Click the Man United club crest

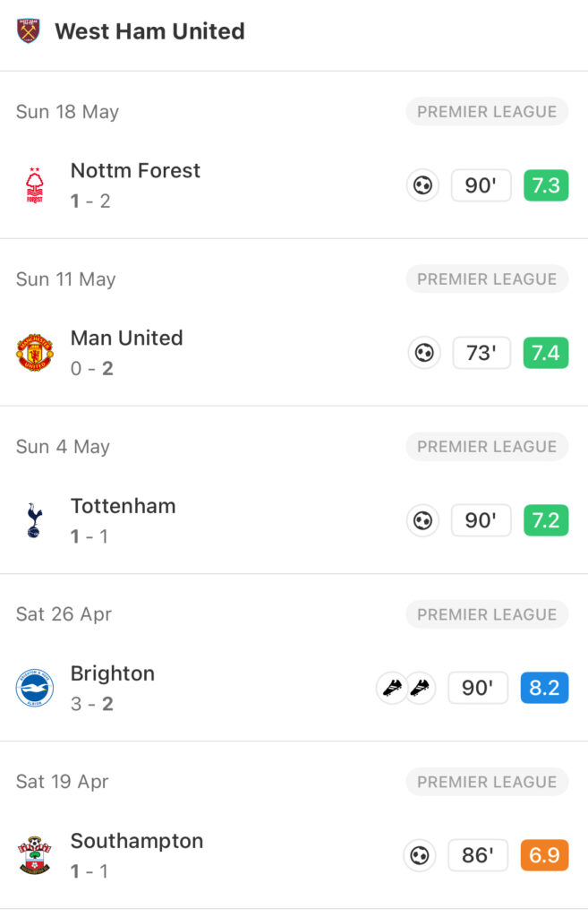click(35, 353)
